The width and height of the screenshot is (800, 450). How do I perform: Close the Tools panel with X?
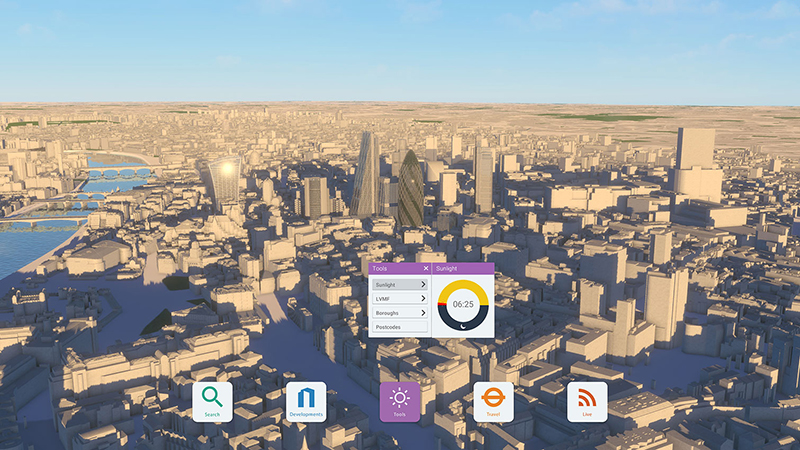425,269
